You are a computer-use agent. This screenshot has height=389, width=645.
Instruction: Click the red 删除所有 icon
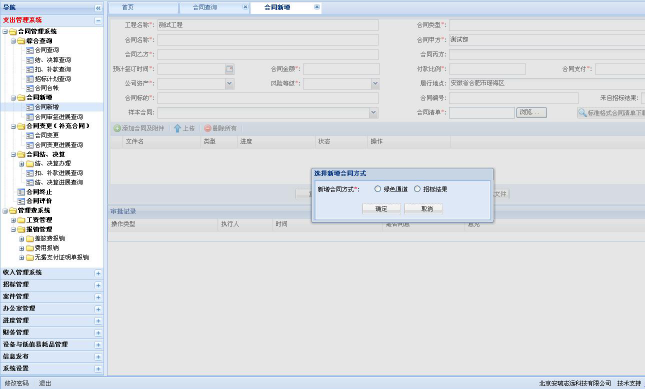(x=208, y=128)
